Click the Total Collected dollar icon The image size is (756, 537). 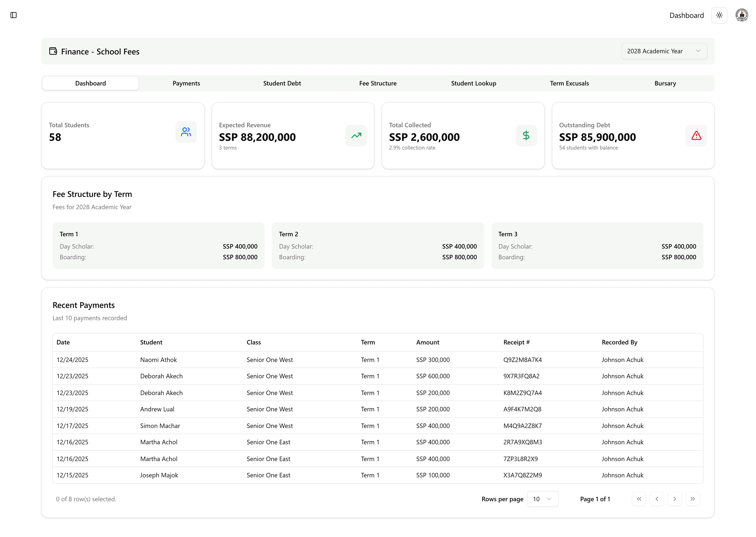tap(526, 136)
